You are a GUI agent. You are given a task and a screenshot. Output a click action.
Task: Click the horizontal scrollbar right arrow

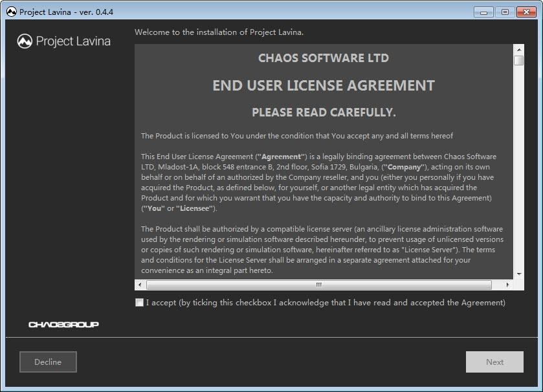tap(507, 285)
